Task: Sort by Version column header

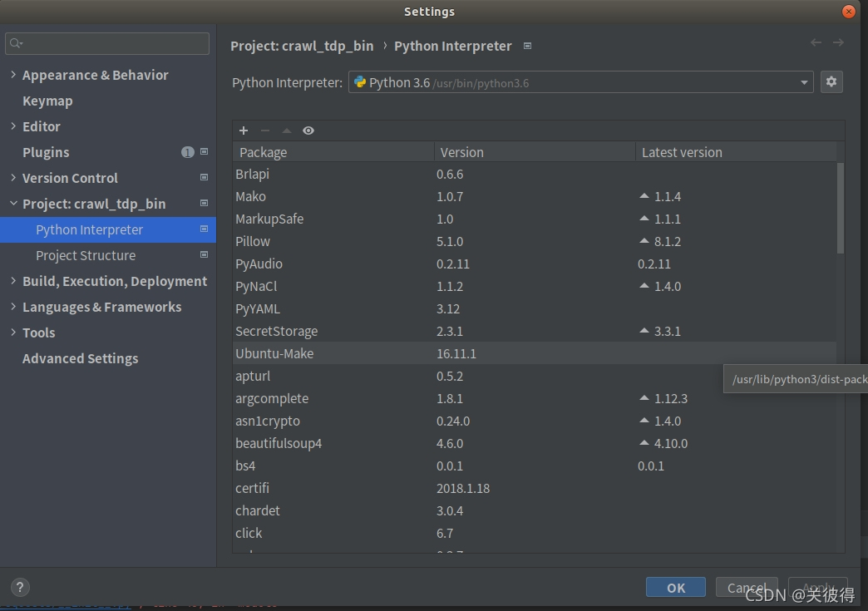Action: [535, 151]
